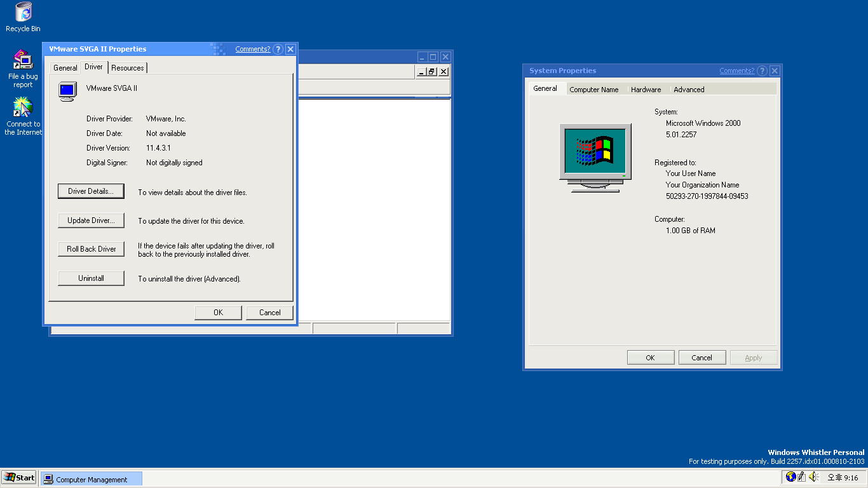Click the Uninstall driver button

[91, 278]
